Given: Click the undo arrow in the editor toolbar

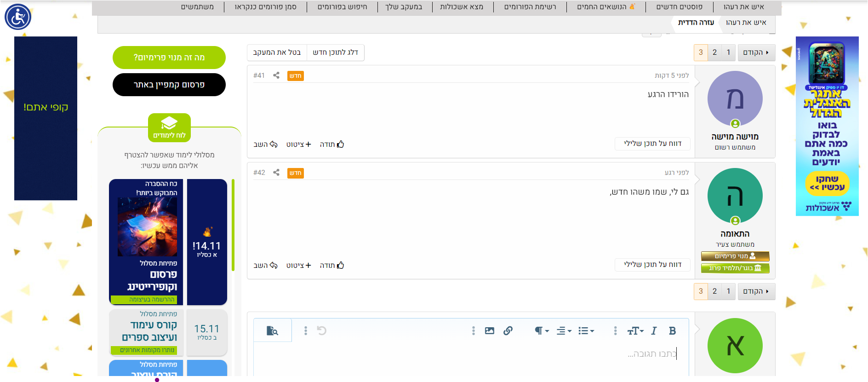Looking at the screenshot, I should point(322,330).
